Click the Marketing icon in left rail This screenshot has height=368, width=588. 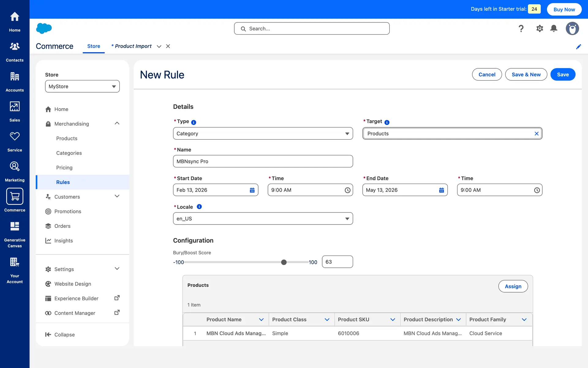(x=15, y=167)
